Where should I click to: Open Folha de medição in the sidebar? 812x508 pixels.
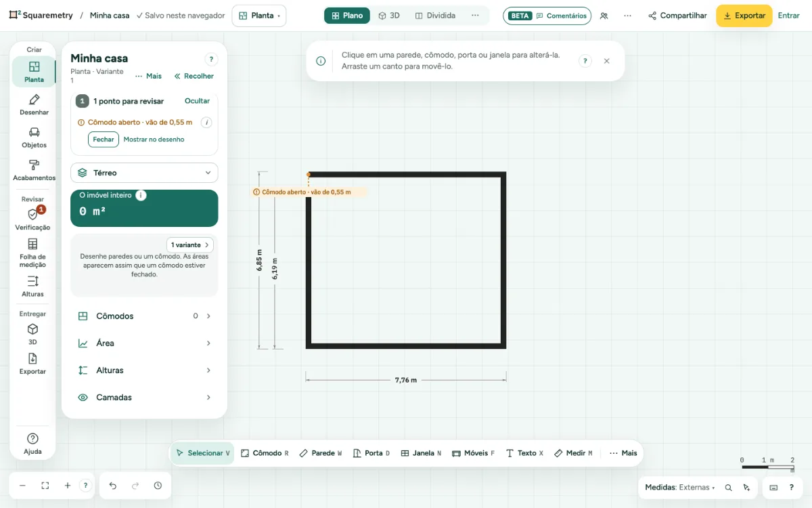(32, 253)
